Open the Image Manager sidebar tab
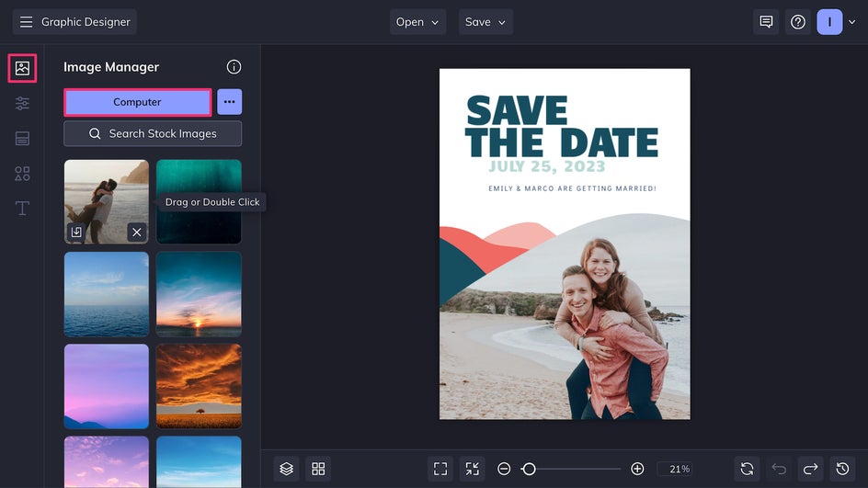868x488 pixels. point(22,68)
